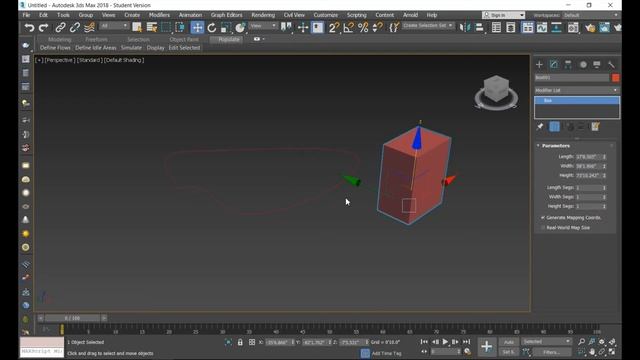
Task: Click the Mirror tool icon
Action: (464, 27)
